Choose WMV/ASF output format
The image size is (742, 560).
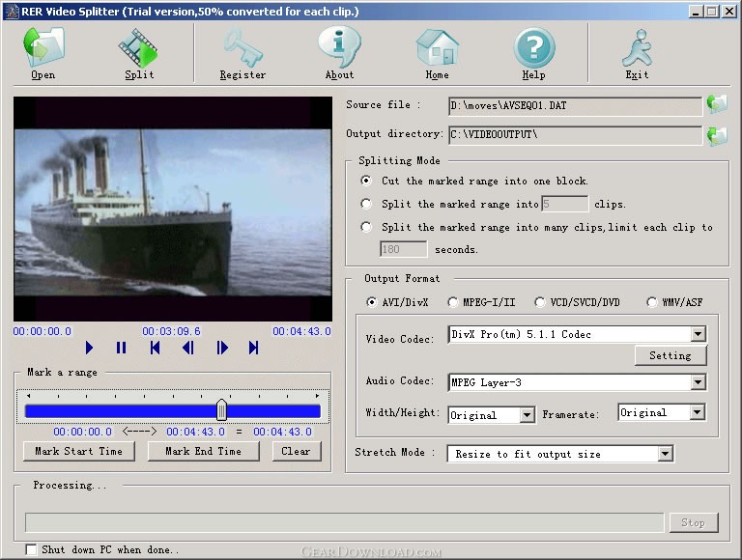pos(652,302)
